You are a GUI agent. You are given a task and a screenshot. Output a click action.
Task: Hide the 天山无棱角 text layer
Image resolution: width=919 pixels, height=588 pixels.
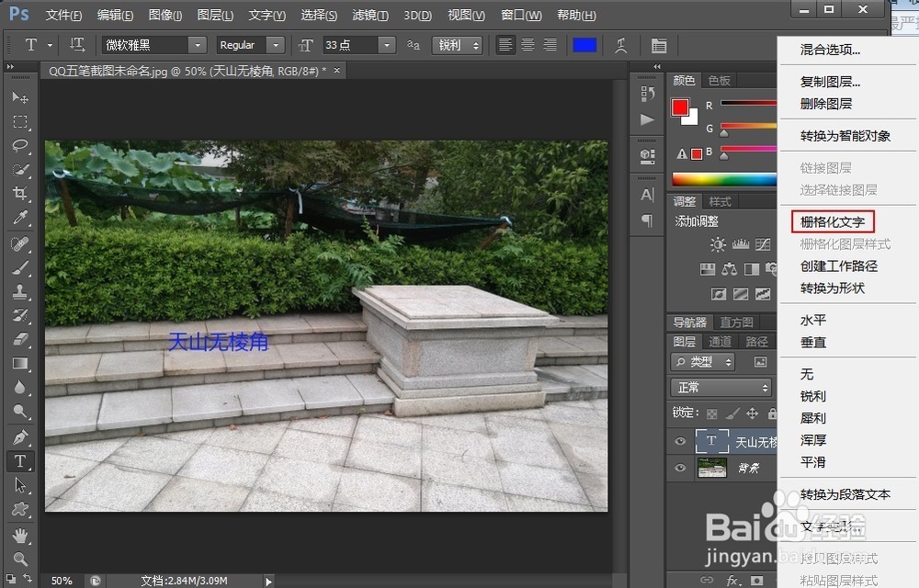pyautogui.click(x=680, y=441)
